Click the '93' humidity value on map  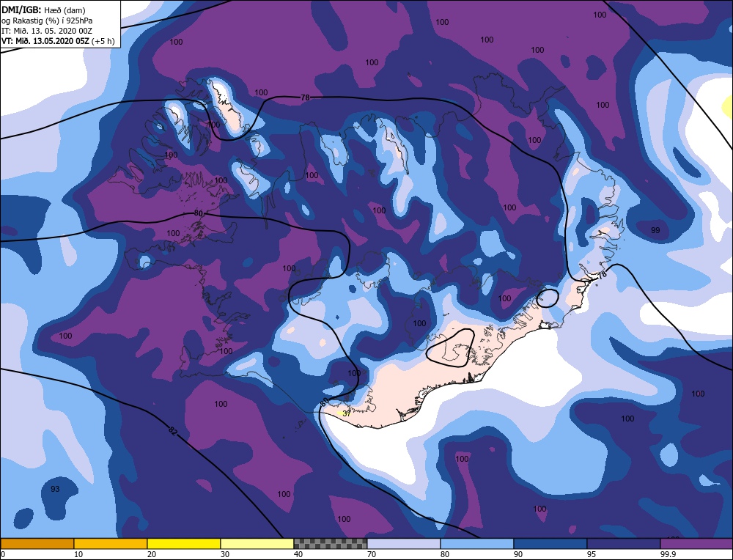(x=55, y=489)
